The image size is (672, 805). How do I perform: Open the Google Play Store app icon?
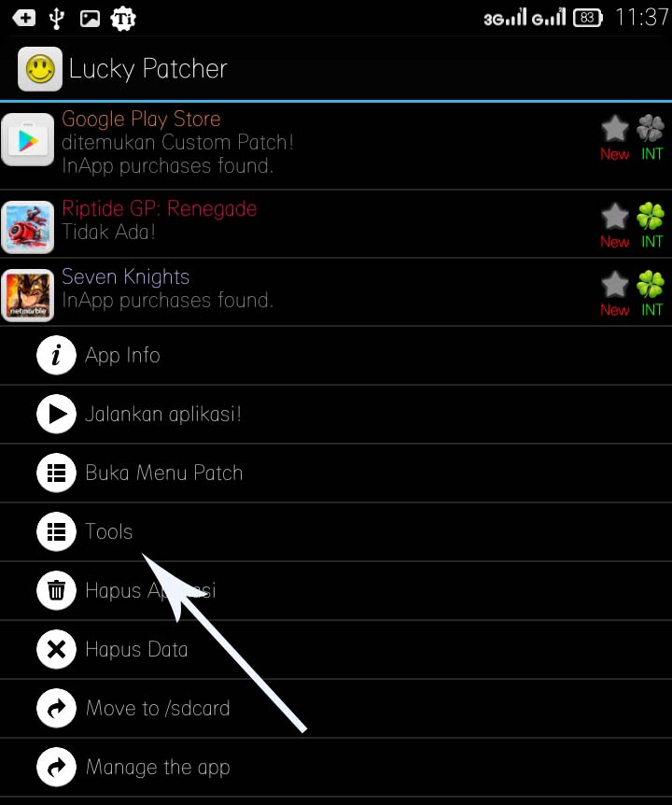[x=28, y=139]
